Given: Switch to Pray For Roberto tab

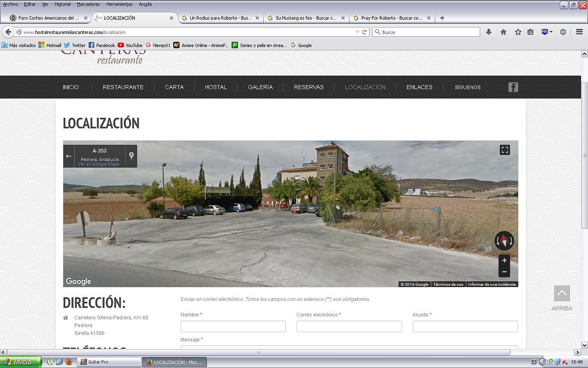Looking at the screenshot, I should click(392, 18).
